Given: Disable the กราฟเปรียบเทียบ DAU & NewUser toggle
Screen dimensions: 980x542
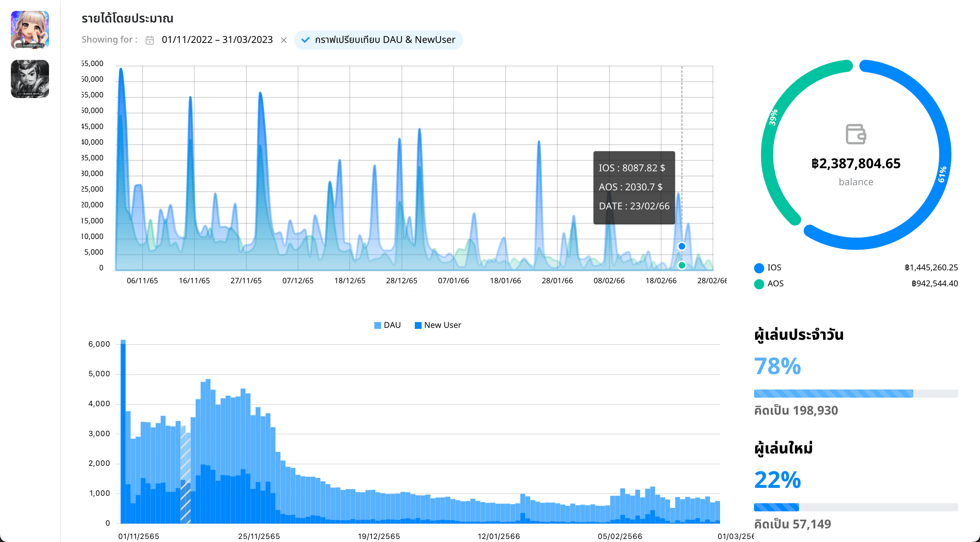Looking at the screenshot, I should [378, 39].
